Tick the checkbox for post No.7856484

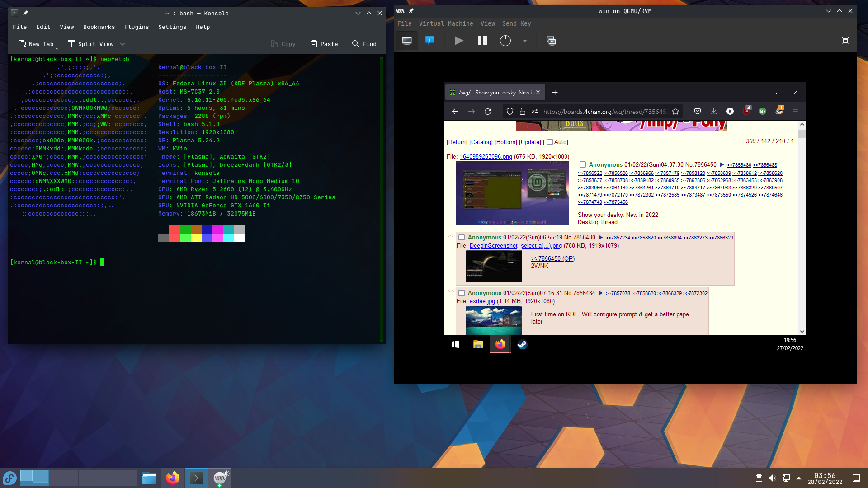[x=462, y=293]
